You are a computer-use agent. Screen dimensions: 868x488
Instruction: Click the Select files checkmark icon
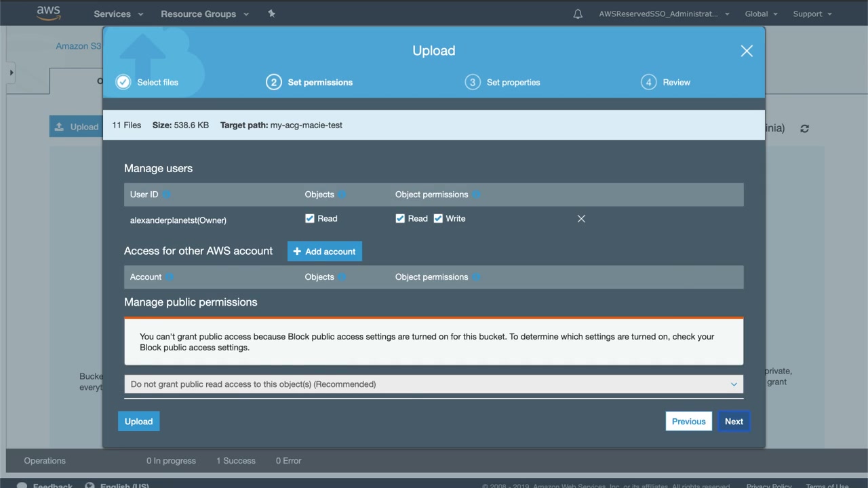123,82
